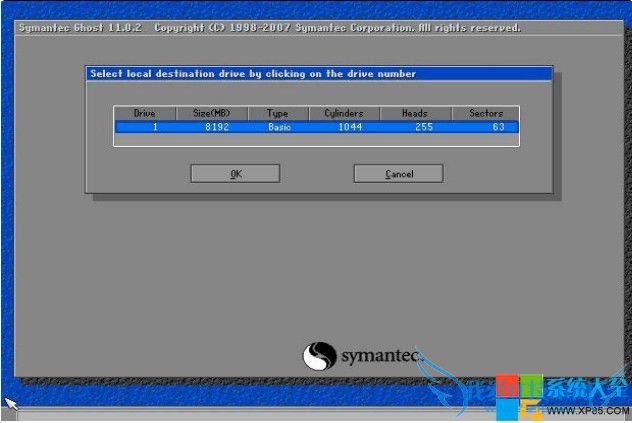Cancel the destination drive dialog

pos(398,173)
